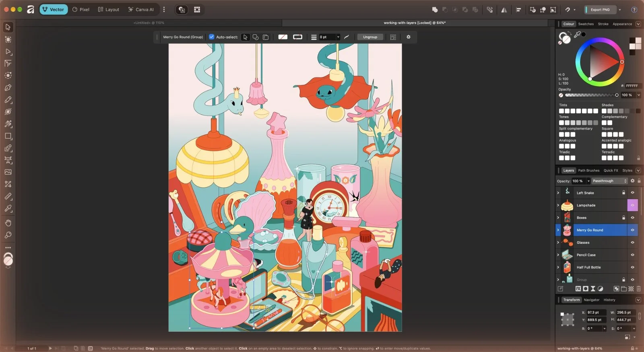644x352 pixels.
Task: Click the Export PNG button
Action: coord(600,10)
